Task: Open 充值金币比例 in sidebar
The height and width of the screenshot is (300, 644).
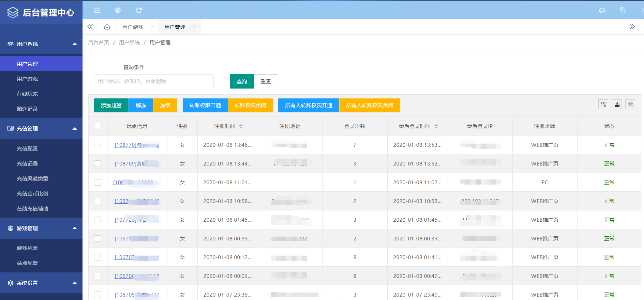Action: point(41,193)
